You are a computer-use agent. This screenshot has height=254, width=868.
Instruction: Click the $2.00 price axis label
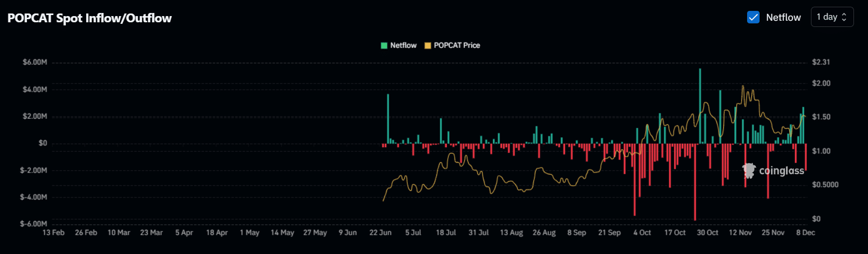click(x=821, y=83)
